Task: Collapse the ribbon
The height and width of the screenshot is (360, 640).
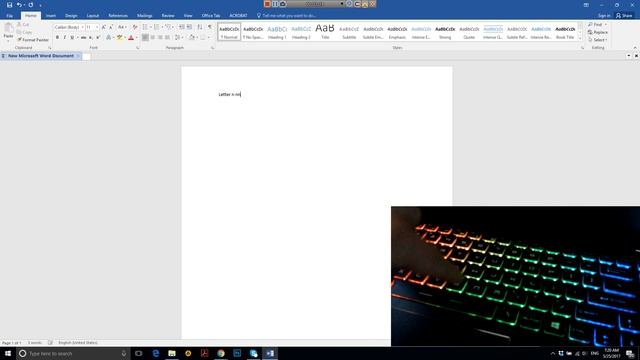Action: coord(635,48)
